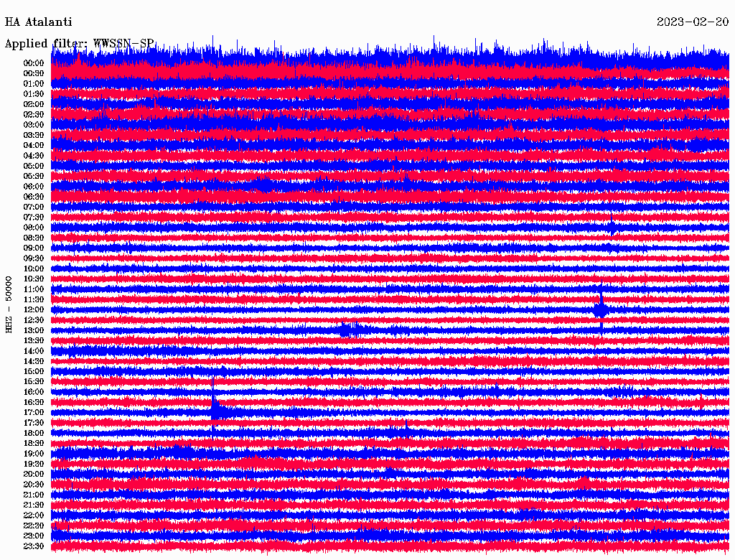
Task: Click the 21:30 time label
Action: (x=34, y=505)
